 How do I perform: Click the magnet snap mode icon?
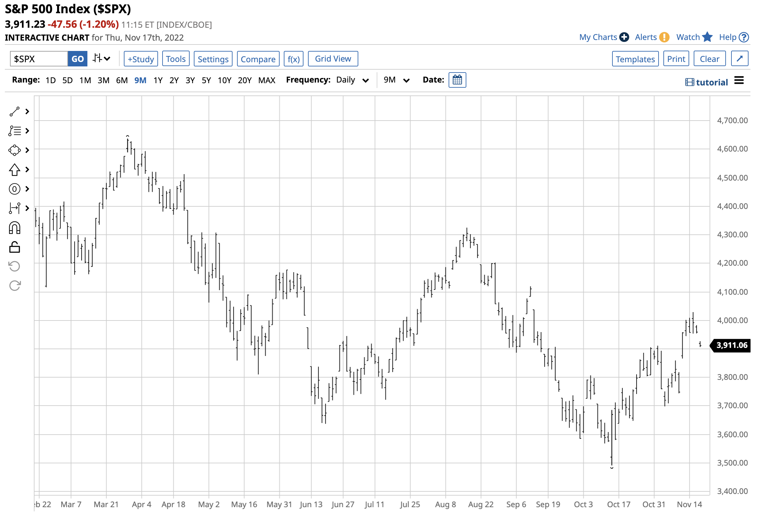point(14,228)
